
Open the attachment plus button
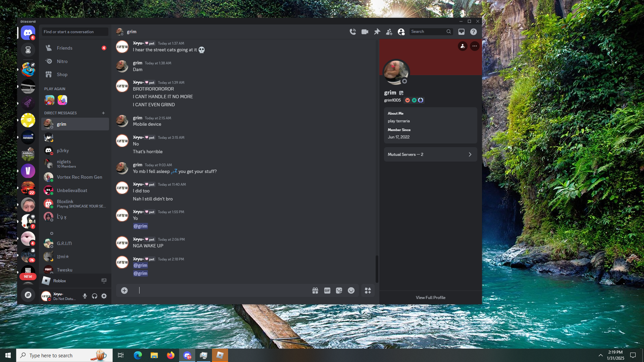pos(124,290)
